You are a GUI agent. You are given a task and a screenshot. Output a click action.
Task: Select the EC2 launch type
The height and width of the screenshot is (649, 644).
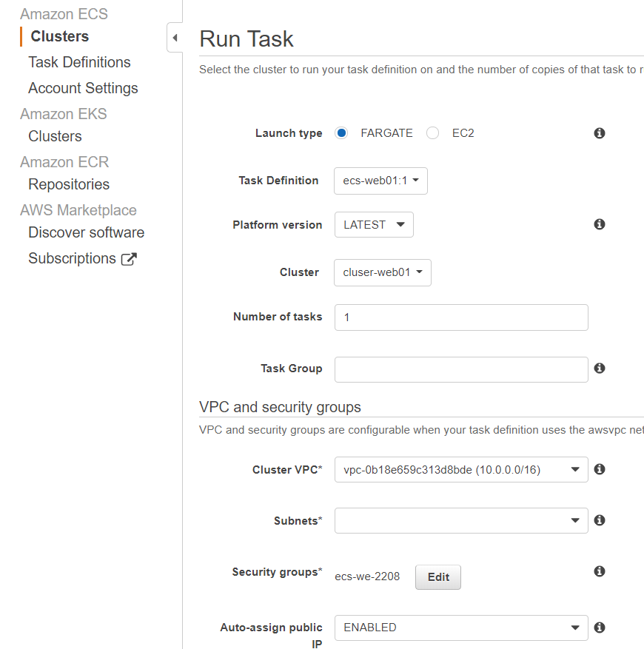coord(432,133)
